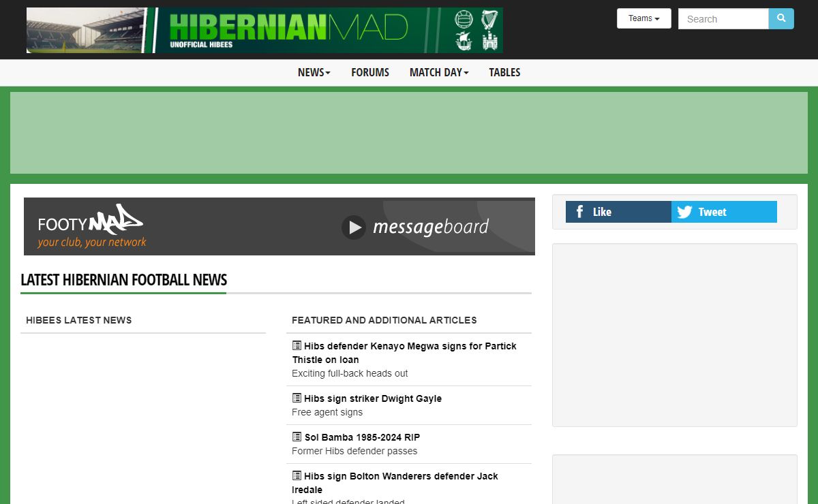Click the search magnifier button
Image resolution: width=818 pixels, height=504 pixels.
pyautogui.click(x=781, y=18)
